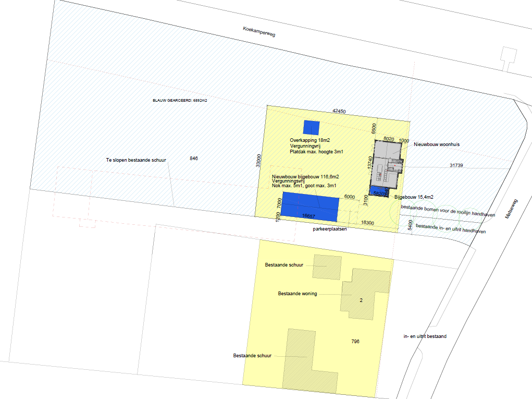532x399 pixels.
Task: Select the small blue Bijgebouw 15,4m2 block
Action: (x=379, y=192)
